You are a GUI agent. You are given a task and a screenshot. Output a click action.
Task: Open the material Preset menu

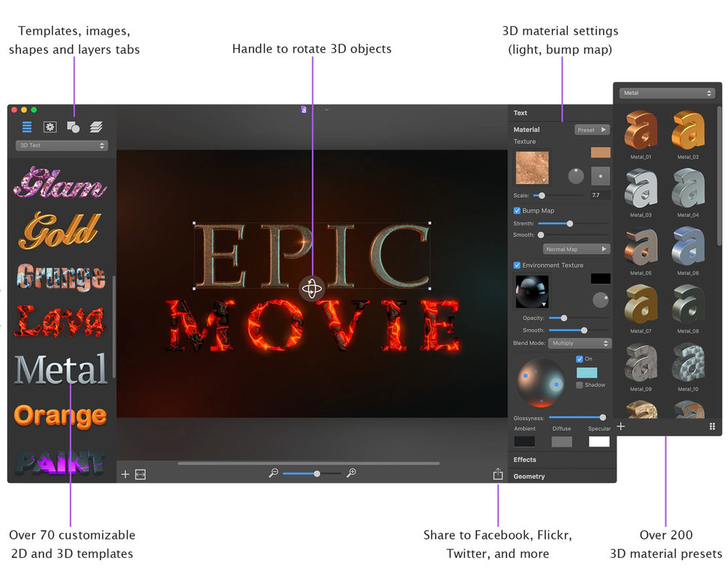592,130
